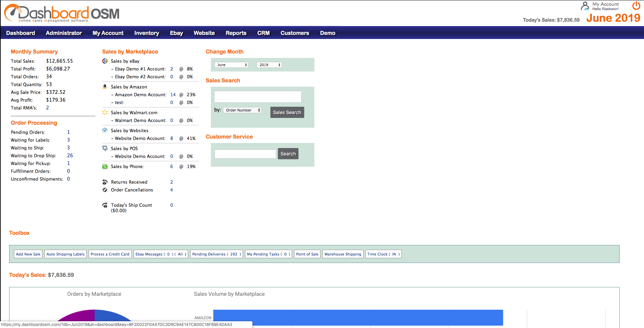Open the Reports menu

point(236,33)
